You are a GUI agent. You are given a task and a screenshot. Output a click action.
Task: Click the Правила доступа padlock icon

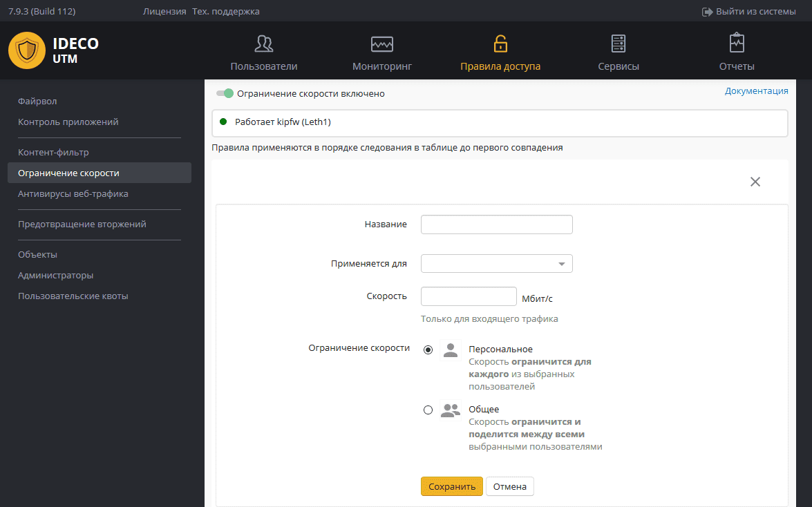[x=500, y=44]
